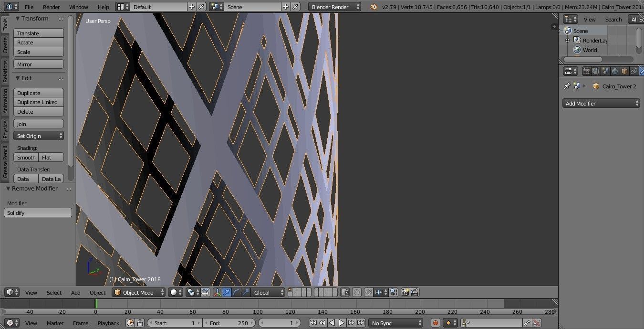Screen dimensions: 644x329
Task: Add a new scene with plus button
Action: click(286, 7)
